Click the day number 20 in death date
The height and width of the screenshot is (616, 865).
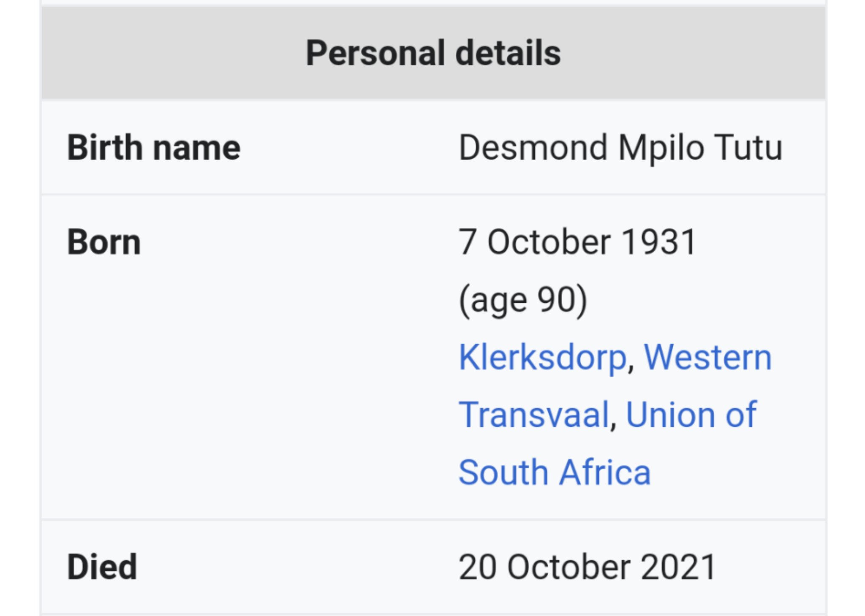pos(477,567)
